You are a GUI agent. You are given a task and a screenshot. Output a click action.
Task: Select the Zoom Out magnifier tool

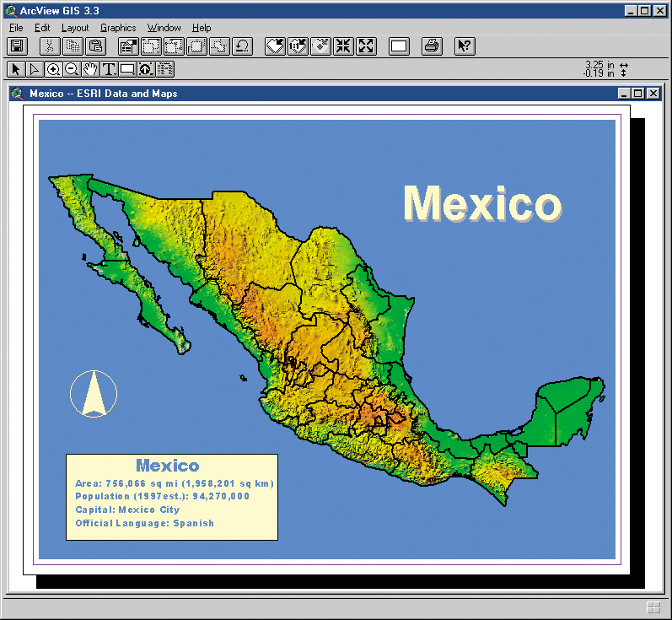(72, 69)
